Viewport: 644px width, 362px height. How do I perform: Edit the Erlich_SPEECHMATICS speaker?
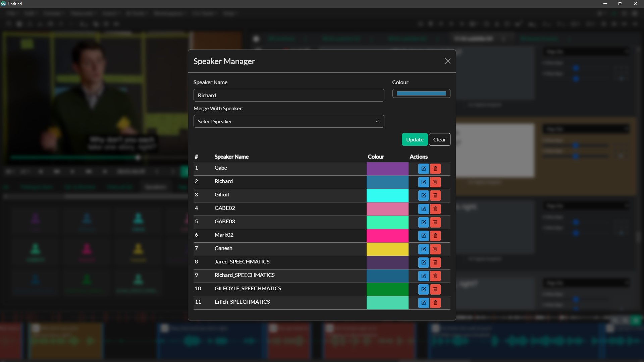point(423,303)
